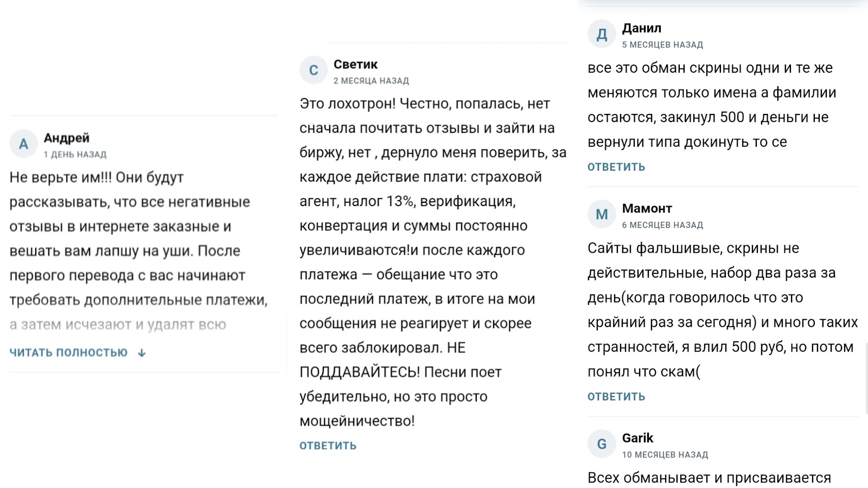Reply to Светик's comment with 'Ответить'
Image resolution: width=868 pixels, height=488 pixels.
click(328, 446)
